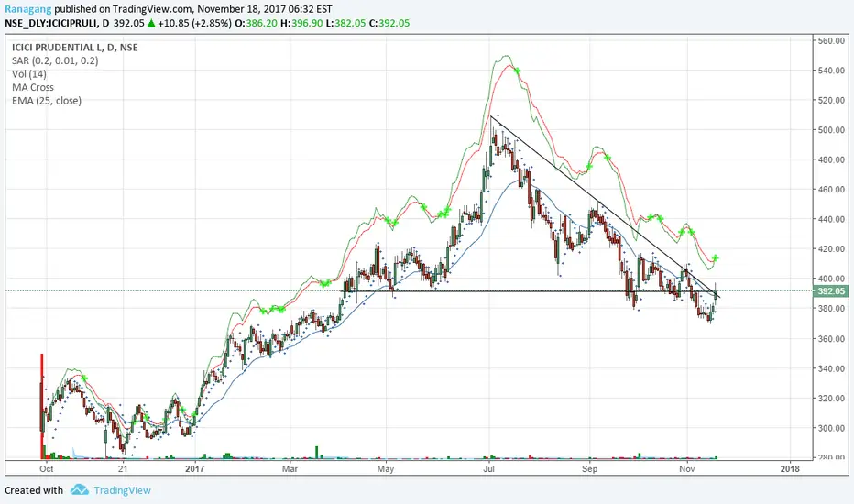Image resolution: width=854 pixels, height=504 pixels.
Task: Click the Vol (14) indicator label
Action: tap(29, 74)
